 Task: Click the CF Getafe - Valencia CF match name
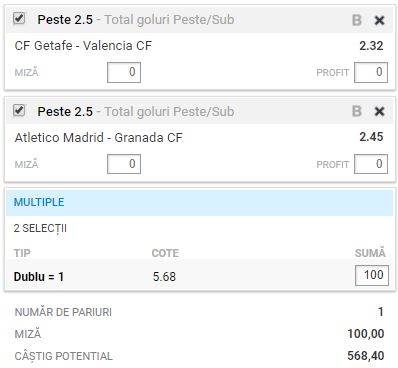coord(83,46)
